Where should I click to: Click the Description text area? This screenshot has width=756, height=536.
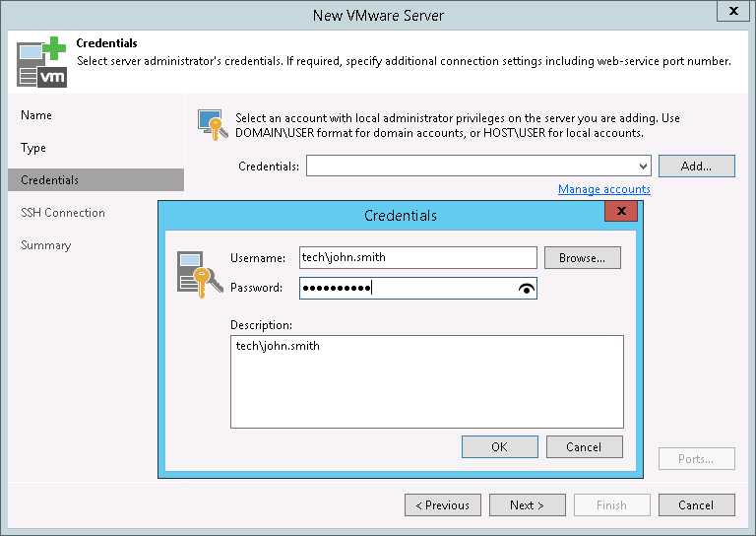[x=426, y=381]
